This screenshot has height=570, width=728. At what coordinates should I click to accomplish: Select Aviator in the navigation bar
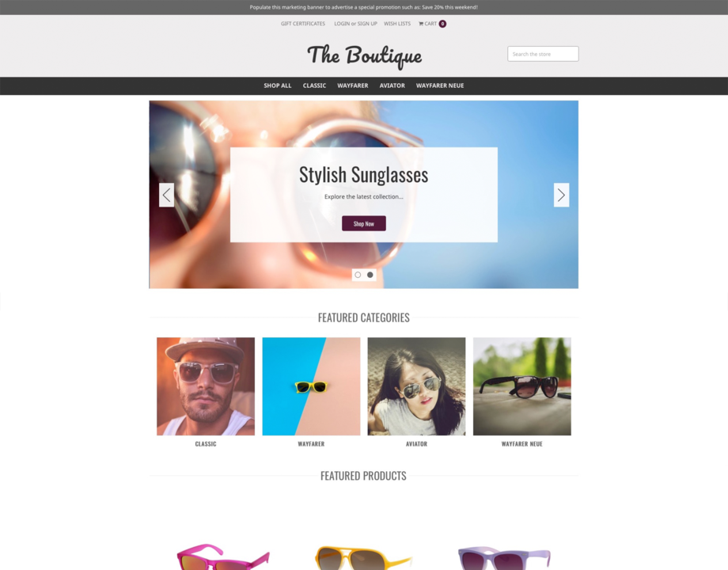[392, 85]
